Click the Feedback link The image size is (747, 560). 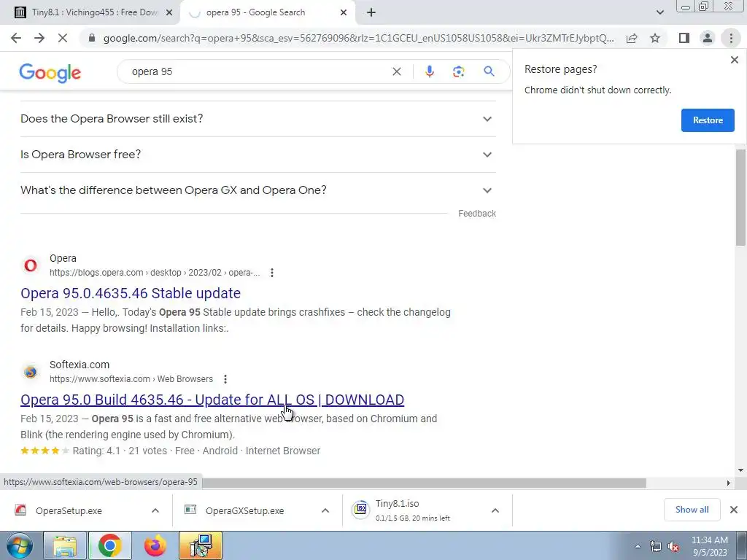pos(477,214)
